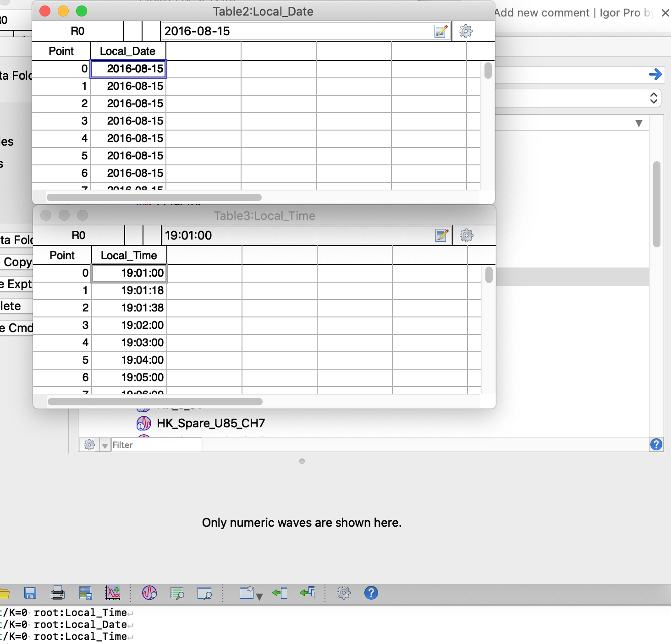Image resolution: width=671 pixels, height=644 pixels.
Task: Open an existing experiment file
Action: [x=5, y=593]
